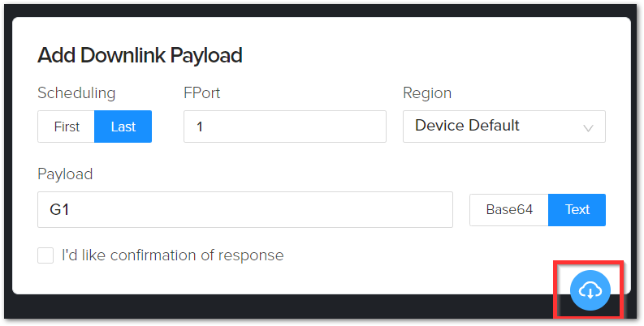This screenshot has width=644, height=326.
Task: Focus the Payload input field
Action: 244,209
